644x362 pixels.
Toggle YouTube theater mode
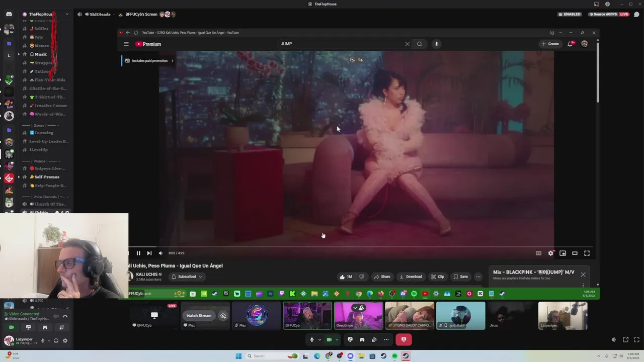(x=575, y=253)
